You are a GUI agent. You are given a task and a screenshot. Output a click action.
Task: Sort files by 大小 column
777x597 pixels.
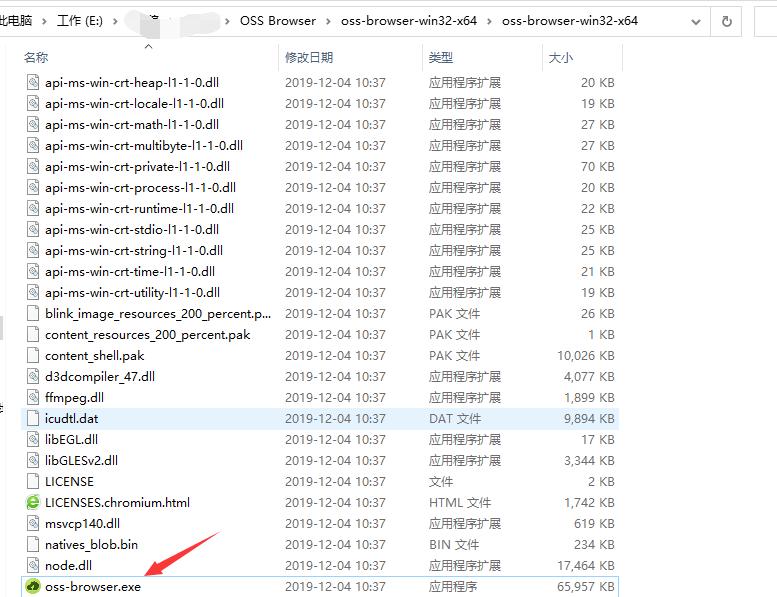pyautogui.click(x=560, y=57)
